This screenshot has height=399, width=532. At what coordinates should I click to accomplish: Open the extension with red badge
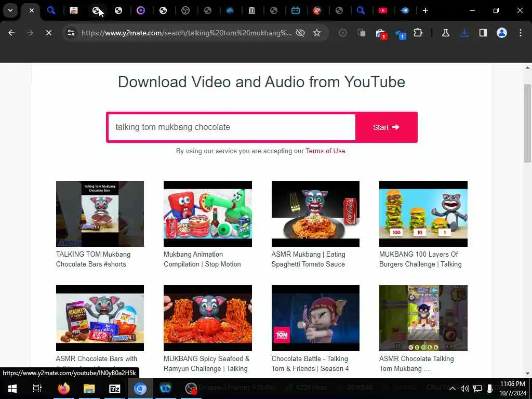click(381, 34)
